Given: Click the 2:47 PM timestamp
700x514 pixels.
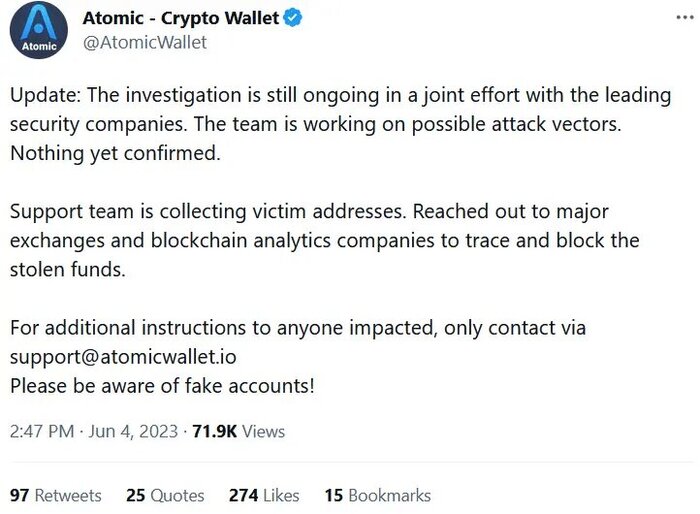Looking at the screenshot, I should tap(42, 432).
